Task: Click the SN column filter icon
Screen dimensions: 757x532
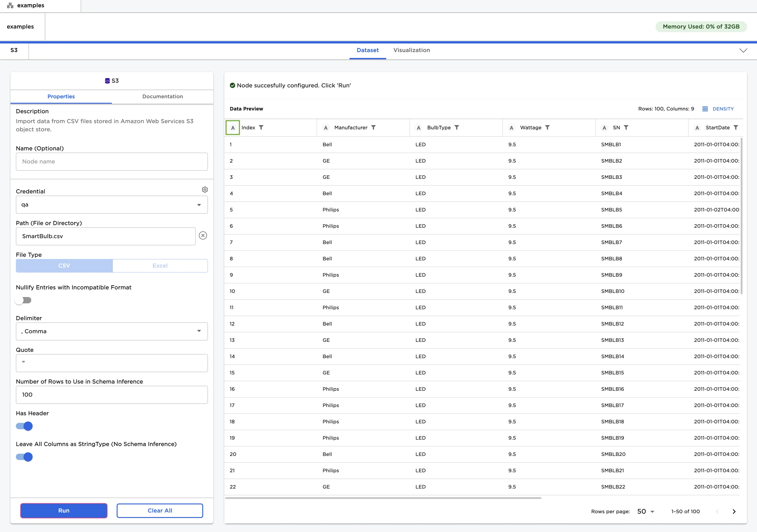Action: coord(626,127)
